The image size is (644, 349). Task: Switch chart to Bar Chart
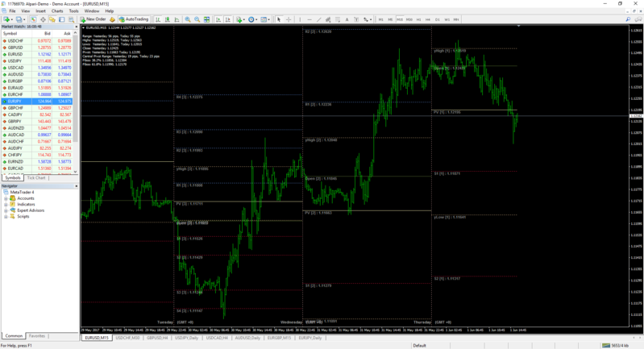coord(158,19)
